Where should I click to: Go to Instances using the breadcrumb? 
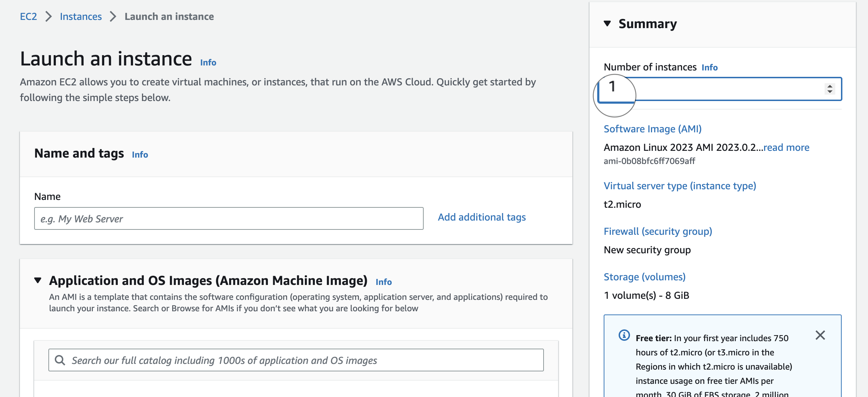coord(80,16)
